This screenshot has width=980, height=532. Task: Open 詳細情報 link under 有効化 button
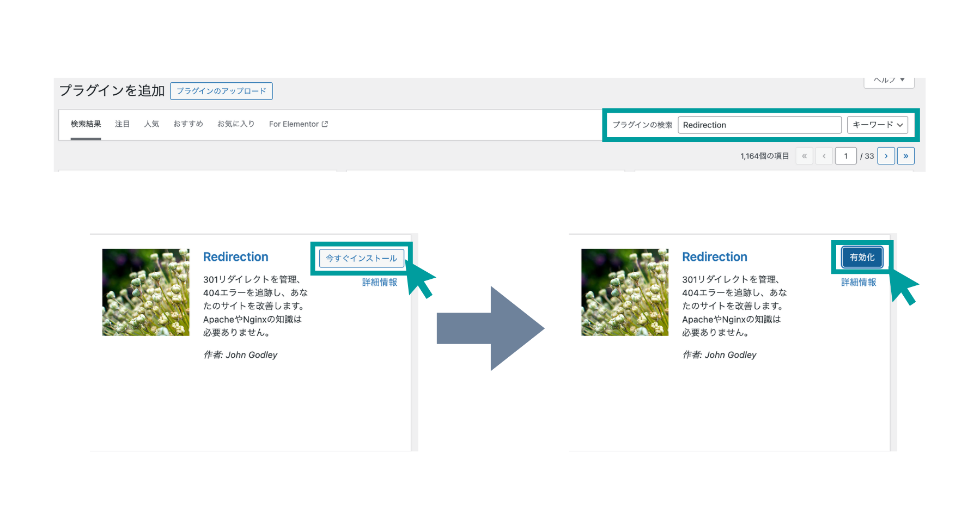coord(859,282)
